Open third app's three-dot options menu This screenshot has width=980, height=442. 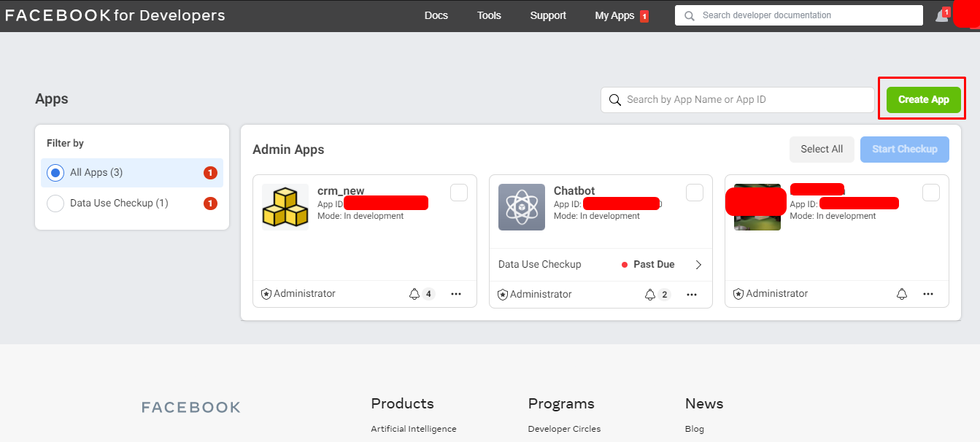point(928,294)
